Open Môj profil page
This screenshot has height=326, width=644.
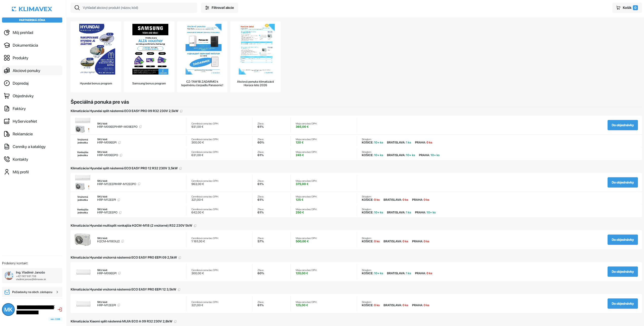(32, 172)
